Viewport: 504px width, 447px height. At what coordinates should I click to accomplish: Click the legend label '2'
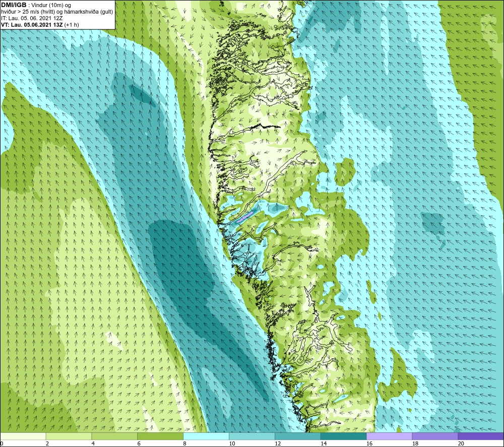pyautogui.click(x=47, y=444)
